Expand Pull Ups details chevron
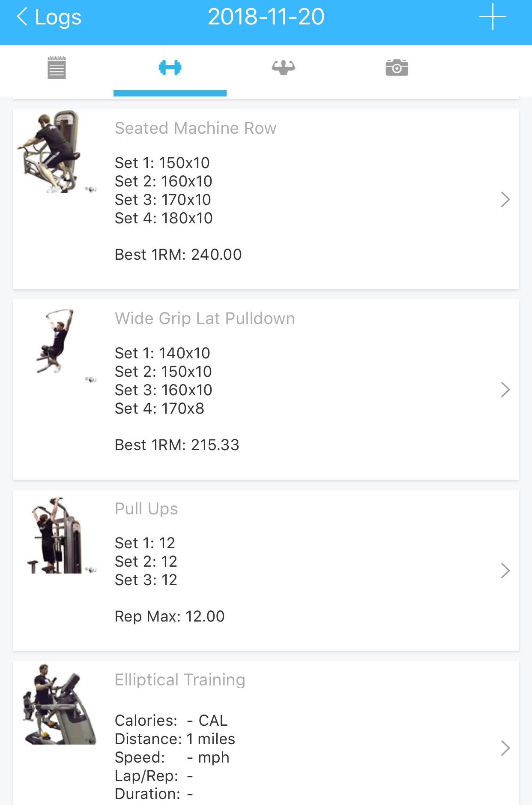 click(505, 571)
